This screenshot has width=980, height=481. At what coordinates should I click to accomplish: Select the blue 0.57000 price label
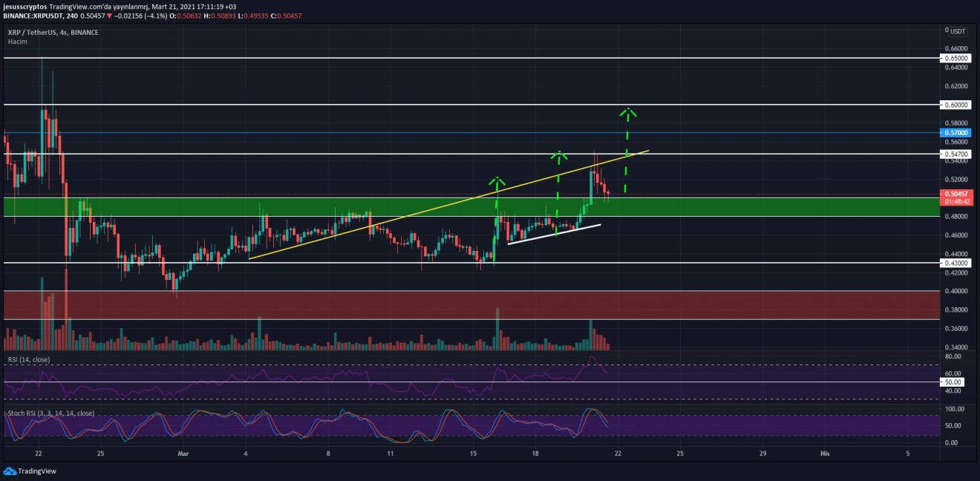coord(955,133)
